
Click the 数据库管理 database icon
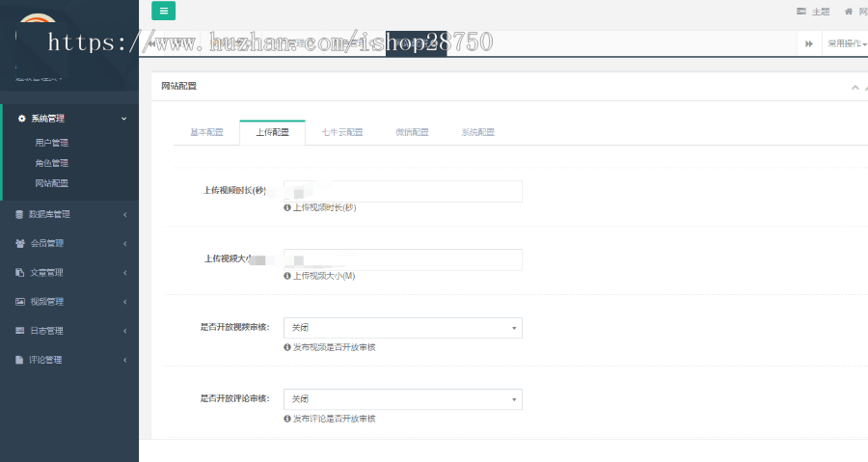[19, 214]
